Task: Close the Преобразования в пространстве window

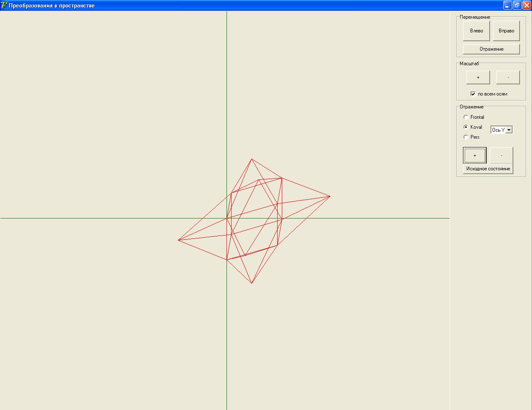Action: [x=526, y=5]
